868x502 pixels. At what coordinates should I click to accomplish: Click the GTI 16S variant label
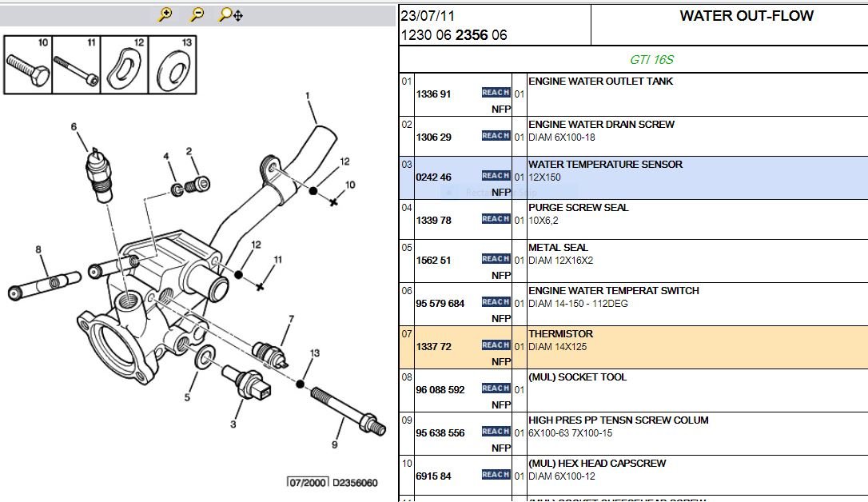(651, 59)
